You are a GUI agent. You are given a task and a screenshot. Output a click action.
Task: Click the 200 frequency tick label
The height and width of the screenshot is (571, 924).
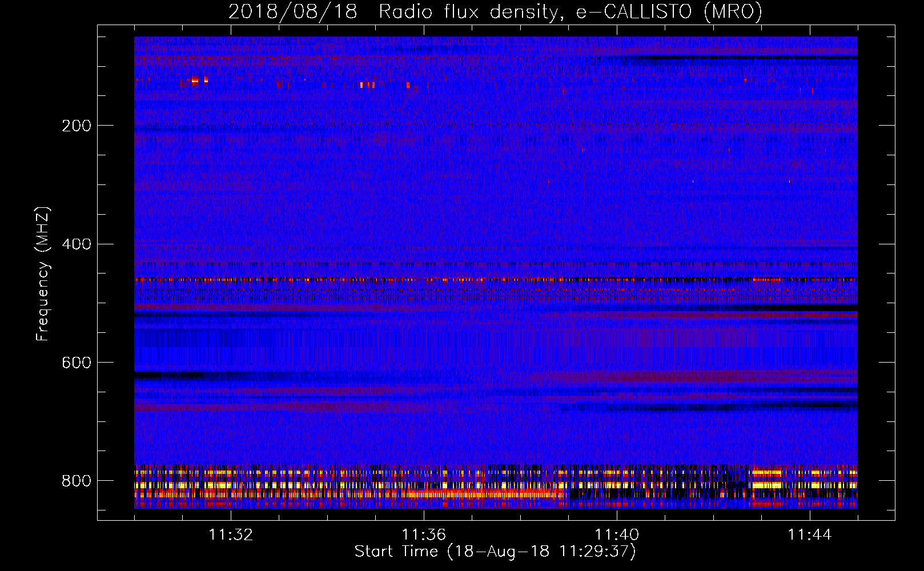(77, 126)
